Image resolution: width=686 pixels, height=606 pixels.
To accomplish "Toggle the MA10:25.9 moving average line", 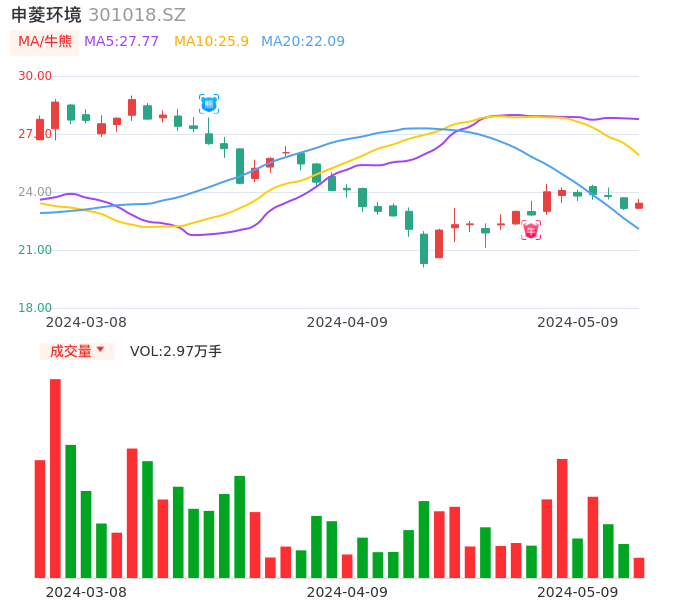I will (211, 42).
